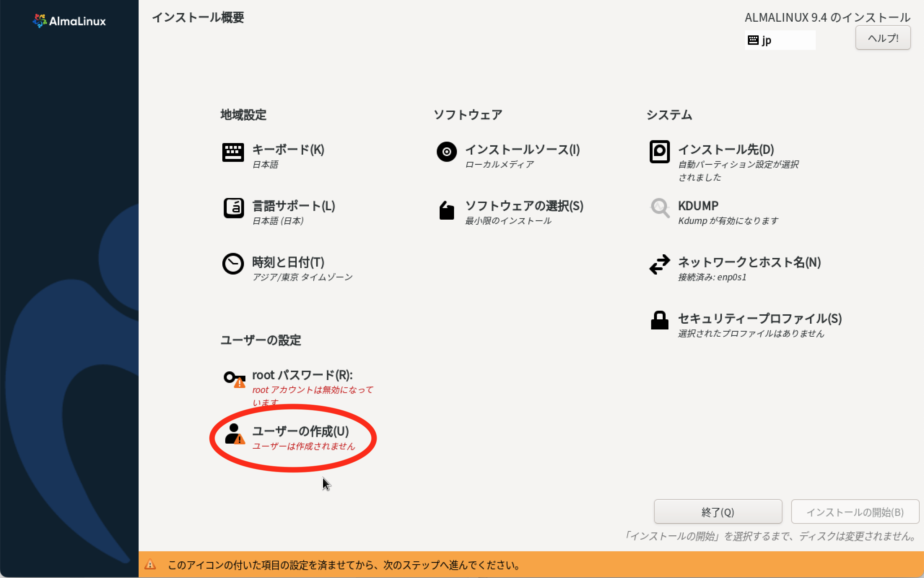Click the network arrows icon
This screenshot has width=924, height=578.
tap(659, 264)
